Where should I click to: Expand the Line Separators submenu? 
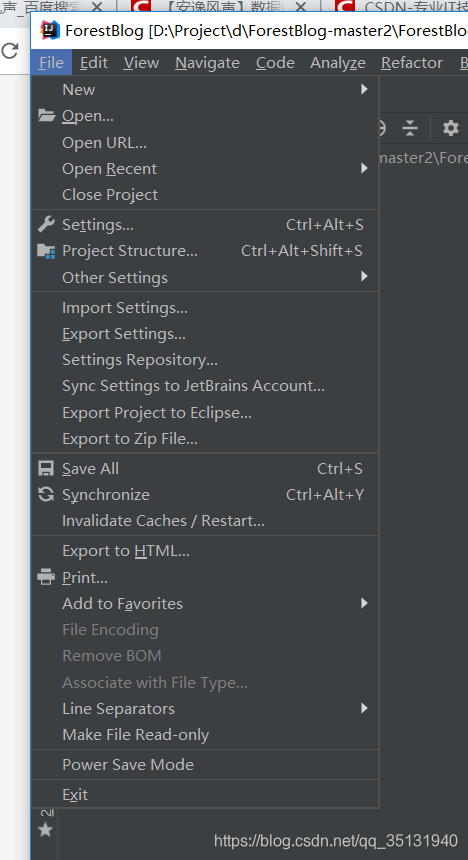[205, 709]
